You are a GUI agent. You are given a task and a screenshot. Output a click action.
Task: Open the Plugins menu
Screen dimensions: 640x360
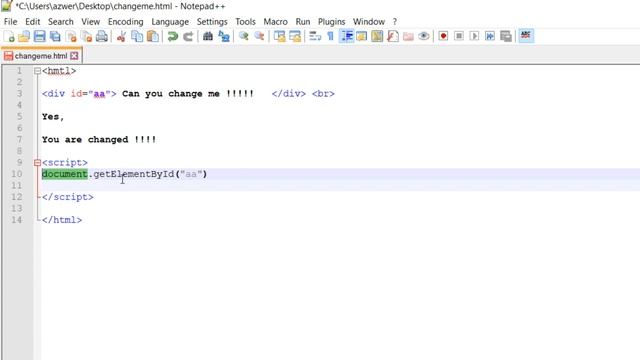pos(331,22)
